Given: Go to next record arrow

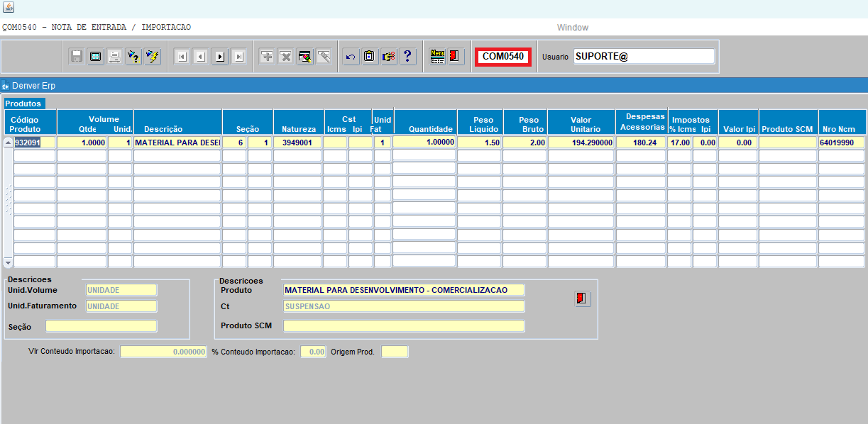Looking at the screenshot, I should pos(220,57).
